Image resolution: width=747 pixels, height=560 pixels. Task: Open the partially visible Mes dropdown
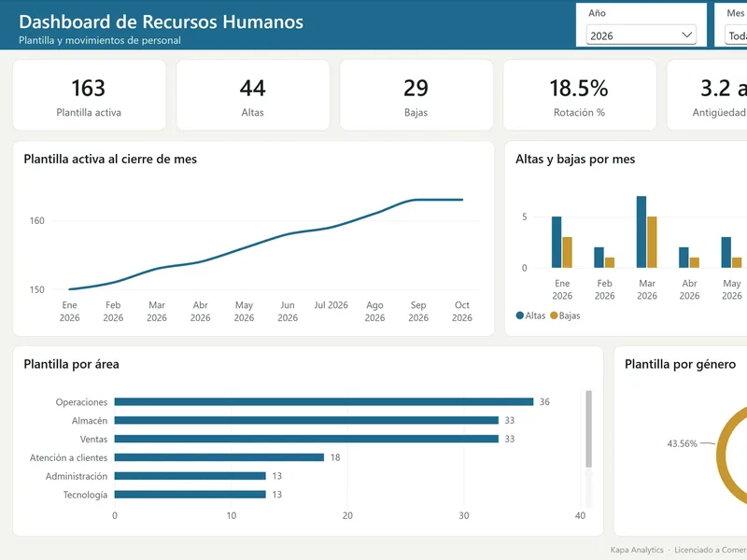736,35
